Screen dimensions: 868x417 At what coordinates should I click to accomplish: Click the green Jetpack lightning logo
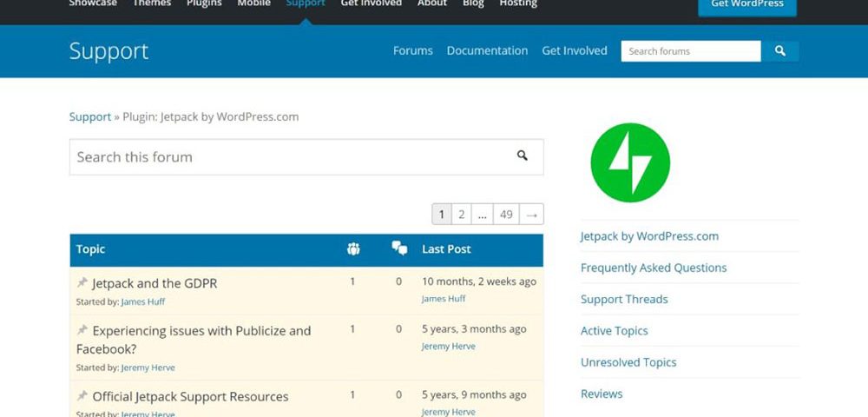pyautogui.click(x=630, y=162)
